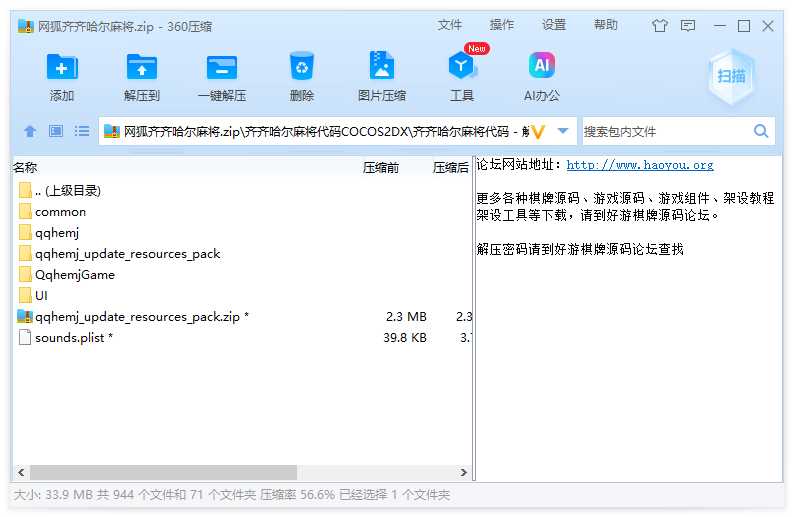Viewport: 794px width, 517px height.
Task: Select the common folder icon
Action: [25, 211]
